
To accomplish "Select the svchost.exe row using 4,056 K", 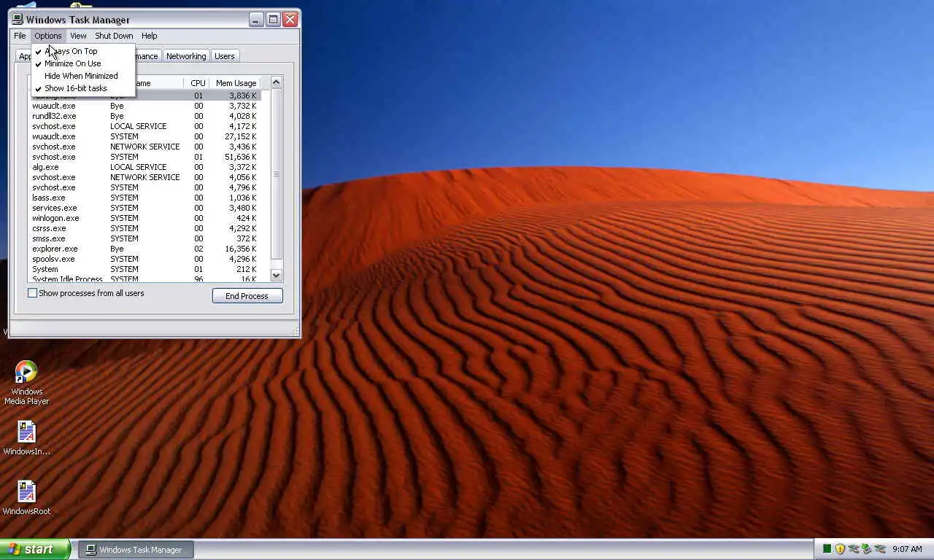I will point(144,177).
